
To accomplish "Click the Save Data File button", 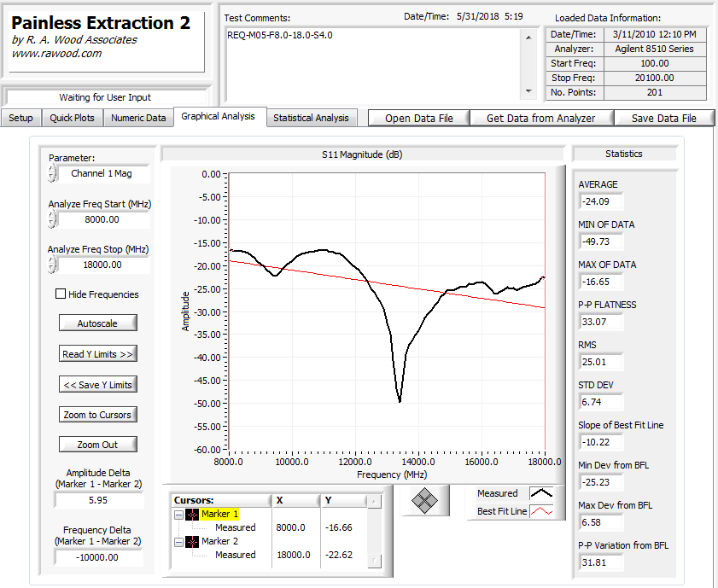I will tap(664, 118).
